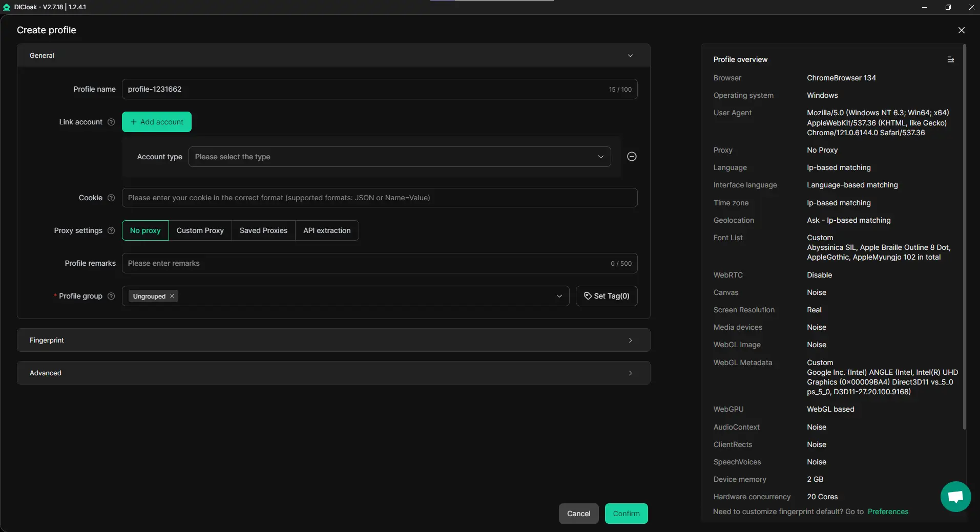Switch to Custom Proxy option
This screenshot has height=532, width=980.
[200, 230]
